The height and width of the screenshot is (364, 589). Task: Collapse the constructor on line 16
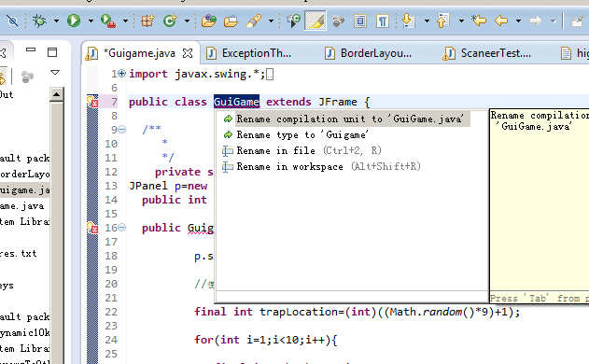tap(122, 228)
